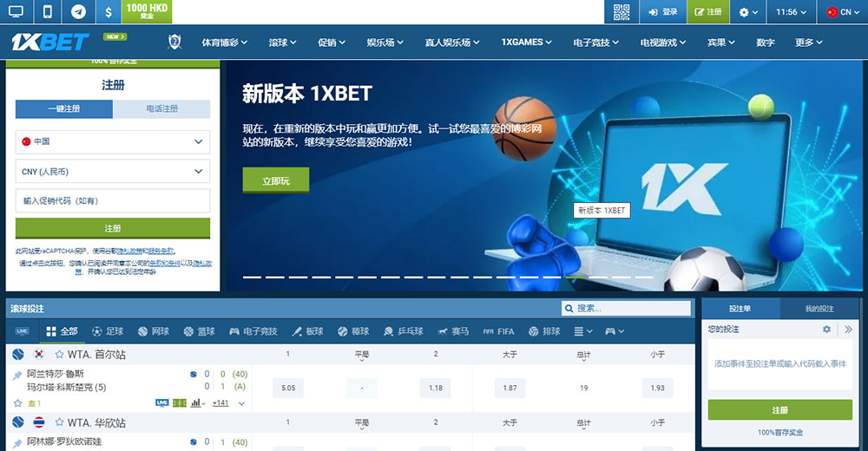This screenshot has height=451, width=868.
Task: Click the shield badge icon in navigation
Action: pyautogui.click(x=174, y=42)
